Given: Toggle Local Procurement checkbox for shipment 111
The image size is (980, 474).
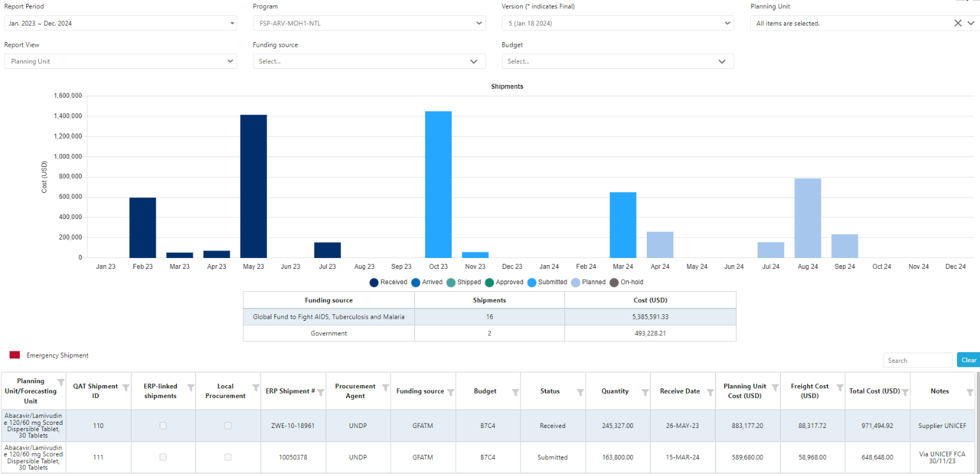Looking at the screenshot, I should [228, 457].
